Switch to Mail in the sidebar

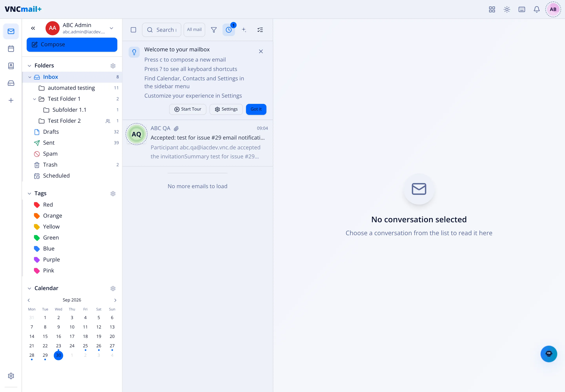[11, 31]
